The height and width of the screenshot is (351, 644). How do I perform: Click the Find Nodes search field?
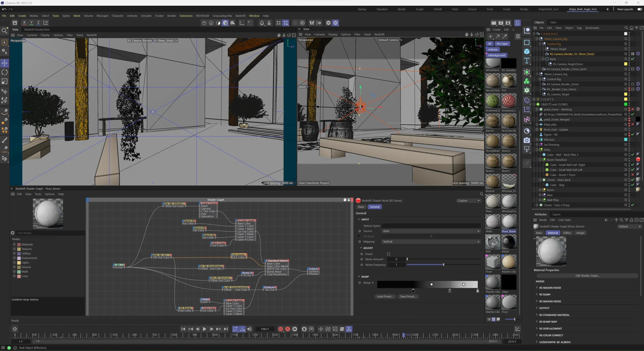pyautogui.click(x=50, y=233)
